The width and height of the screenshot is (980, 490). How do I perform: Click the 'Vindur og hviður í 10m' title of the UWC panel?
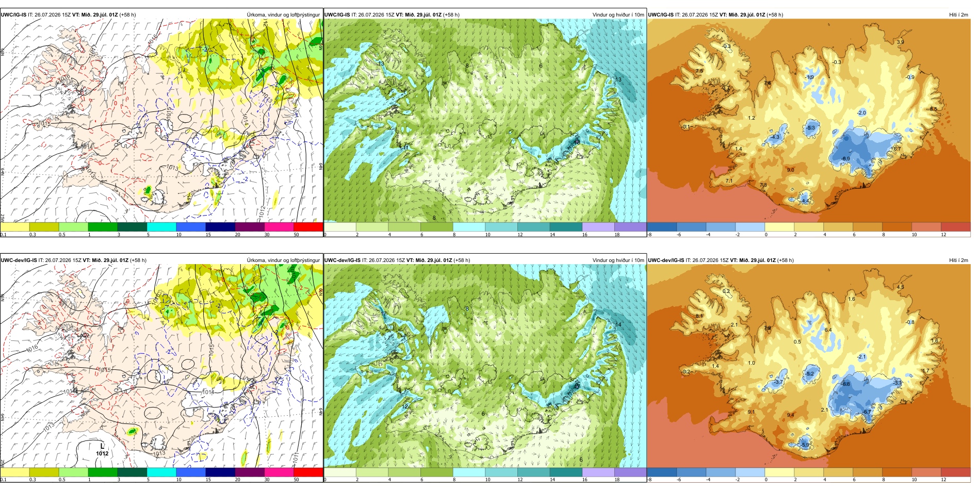[618, 15]
